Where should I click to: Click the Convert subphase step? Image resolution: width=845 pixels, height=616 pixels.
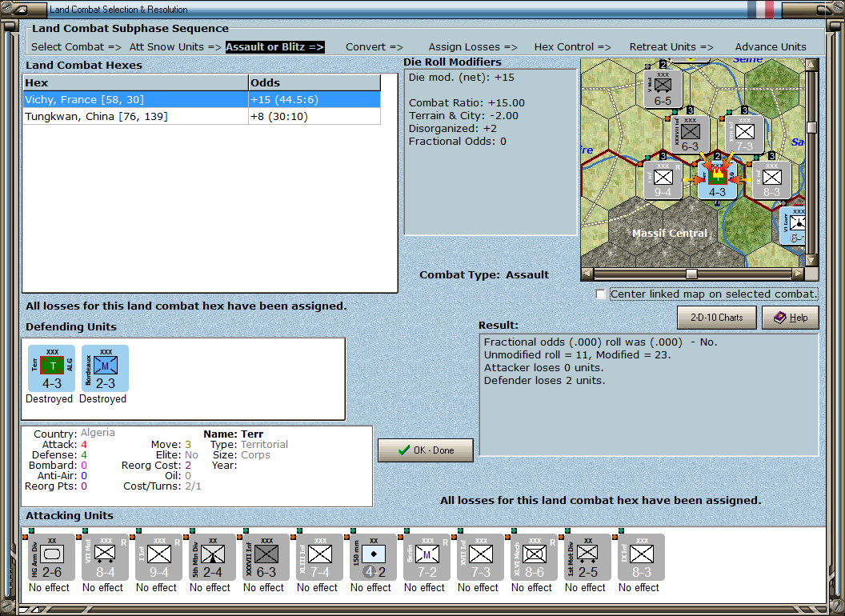coord(374,47)
